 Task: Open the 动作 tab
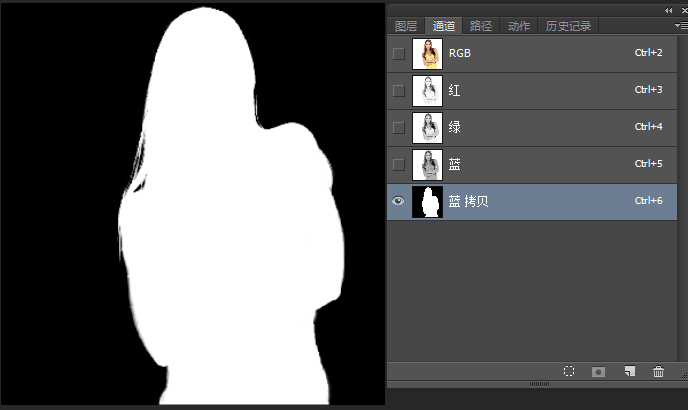point(519,26)
